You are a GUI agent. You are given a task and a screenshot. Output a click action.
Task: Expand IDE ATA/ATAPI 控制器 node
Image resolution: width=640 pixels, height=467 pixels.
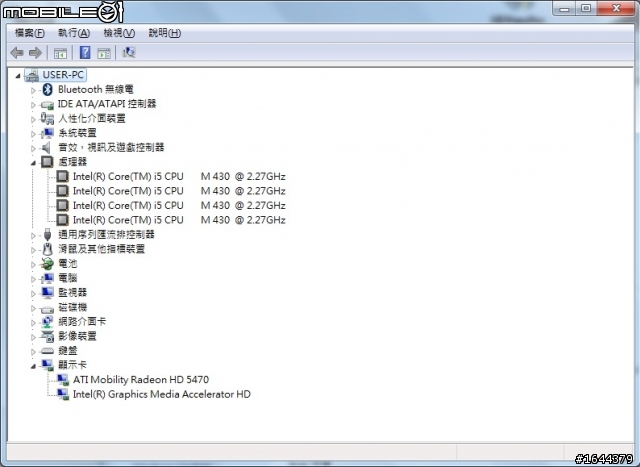point(33,105)
